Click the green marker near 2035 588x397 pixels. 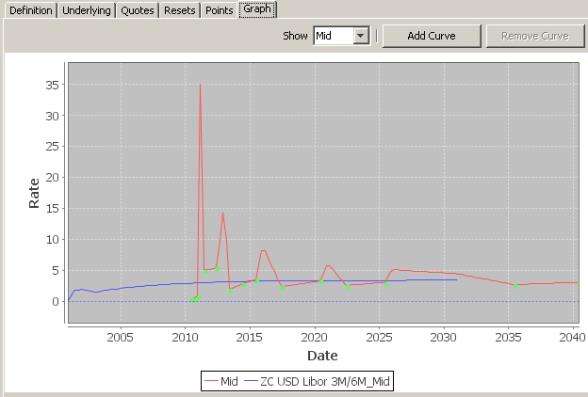tap(516, 286)
